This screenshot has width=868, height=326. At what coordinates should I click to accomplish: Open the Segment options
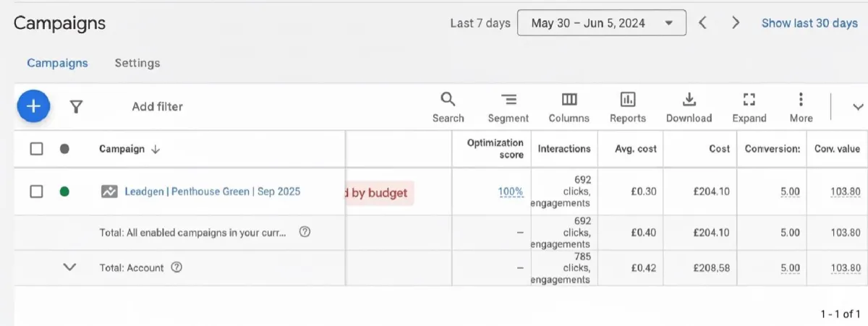coord(508,106)
